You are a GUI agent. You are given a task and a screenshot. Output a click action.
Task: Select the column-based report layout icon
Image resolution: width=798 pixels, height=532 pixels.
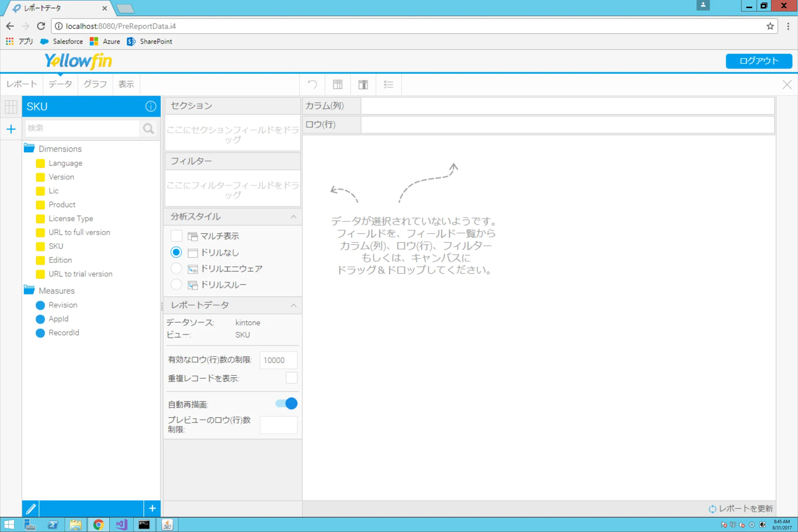tap(337, 84)
